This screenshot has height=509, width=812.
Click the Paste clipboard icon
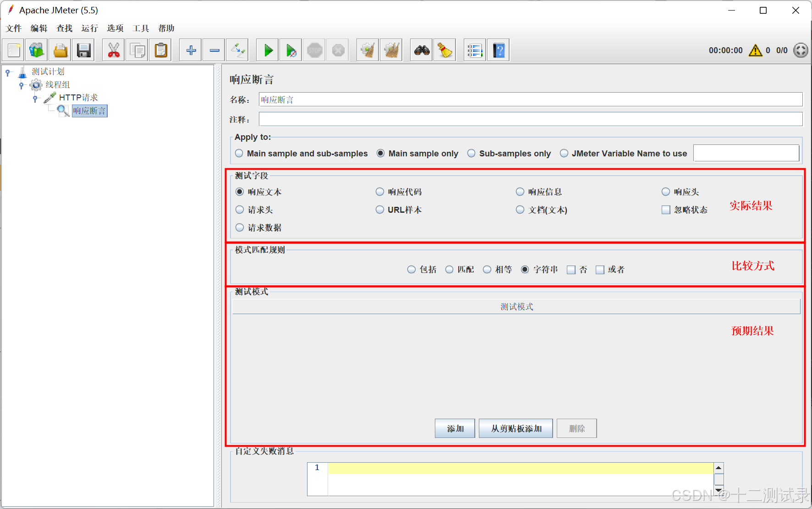pos(161,50)
